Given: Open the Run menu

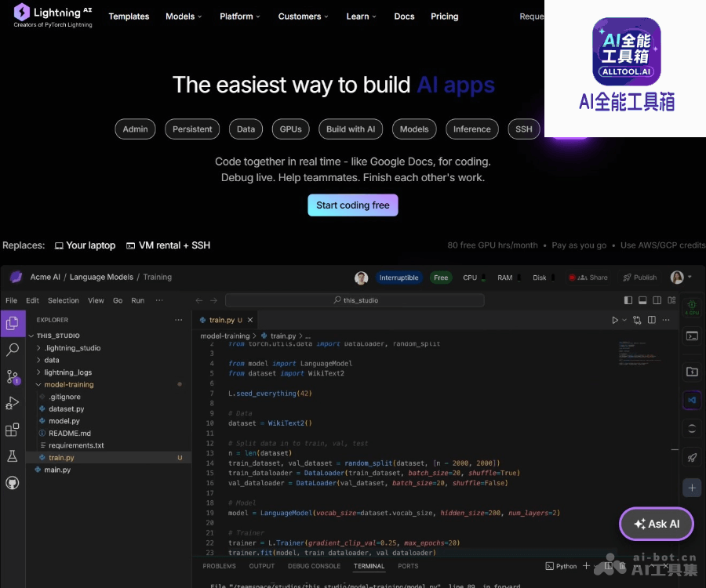Looking at the screenshot, I should point(138,300).
